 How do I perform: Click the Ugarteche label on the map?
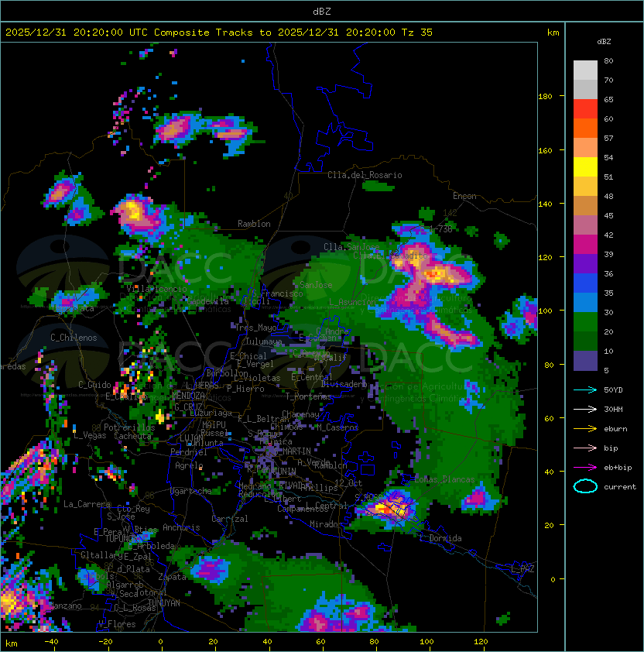190,491
